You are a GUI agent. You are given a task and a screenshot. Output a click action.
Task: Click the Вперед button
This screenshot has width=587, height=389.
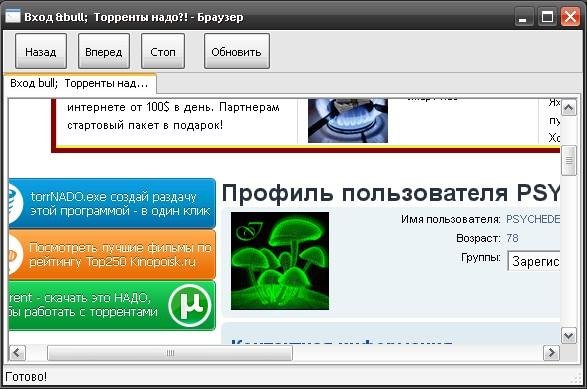pos(104,51)
